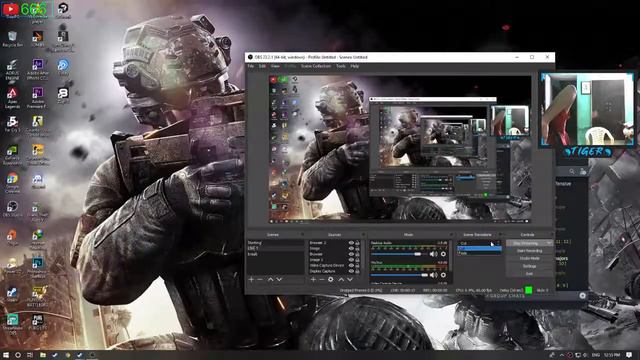The width and height of the screenshot is (640, 360).
Task: Open OBS View menu
Action: [x=276, y=66]
